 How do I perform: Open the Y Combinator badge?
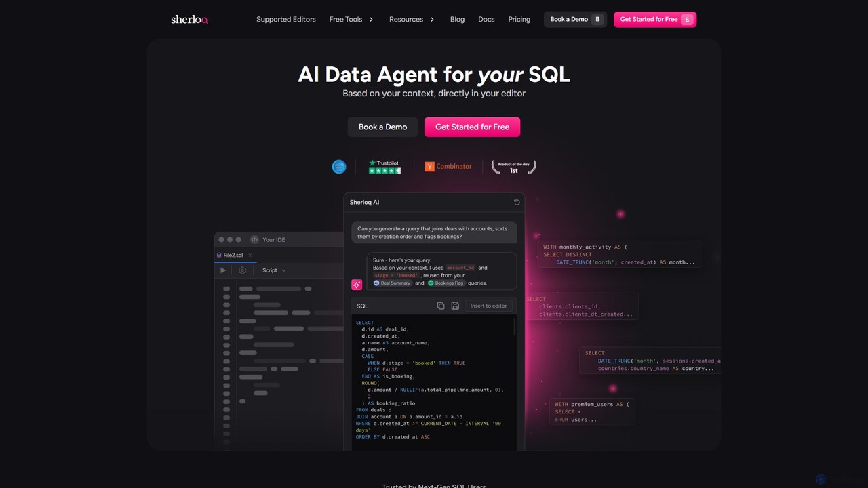pyautogui.click(x=448, y=167)
